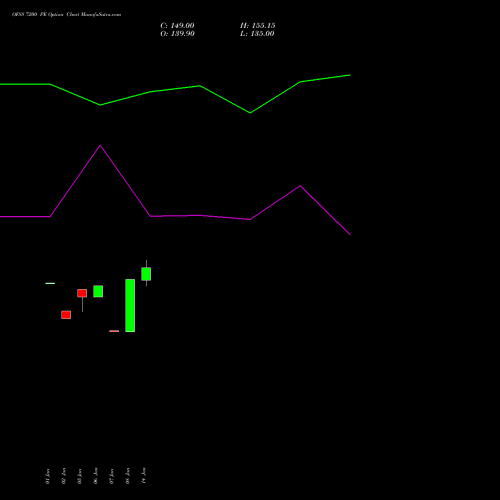
Task: Click the flat red dash candle near chart bottom
Action: [x=114, y=331]
